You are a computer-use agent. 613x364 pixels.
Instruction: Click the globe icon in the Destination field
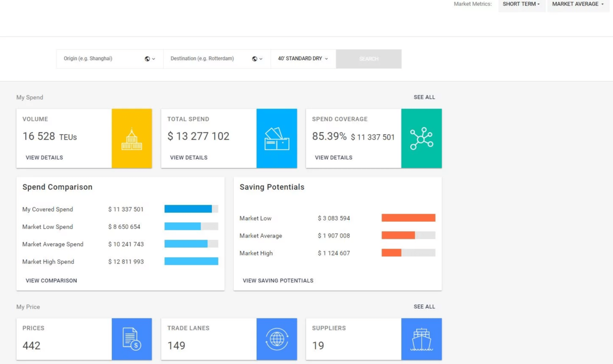coord(254,59)
